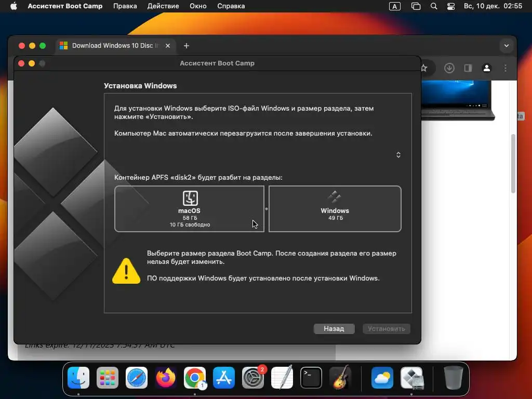This screenshot has width=532, height=399.
Task: Click the Установка Windows heading
Action: [x=140, y=86]
